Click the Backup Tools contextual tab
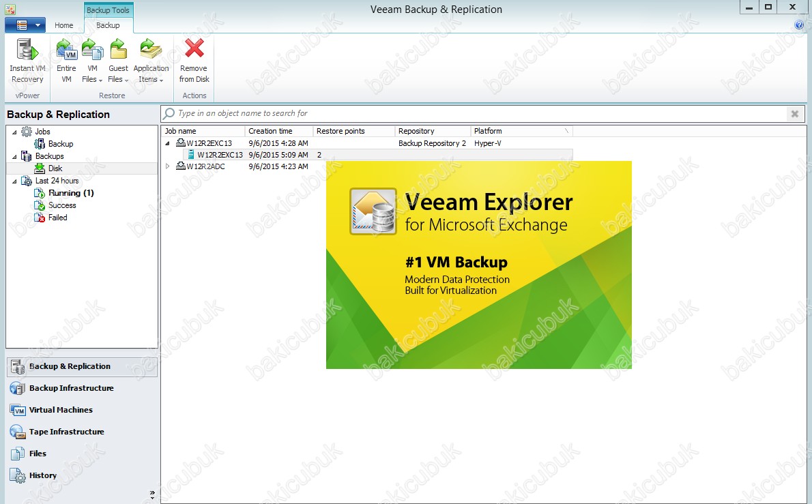Image resolution: width=812 pixels, height=504 pixels. (x=108, y=10)
